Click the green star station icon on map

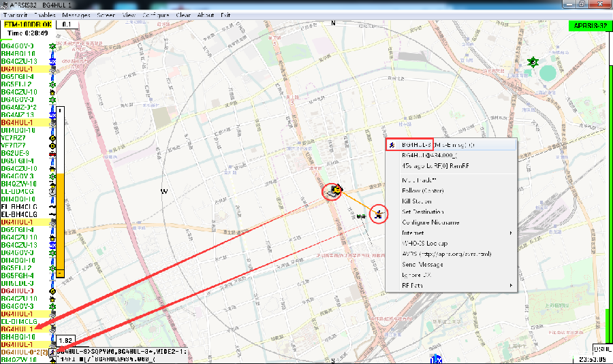pyautogui.click(x=533, y=63)
